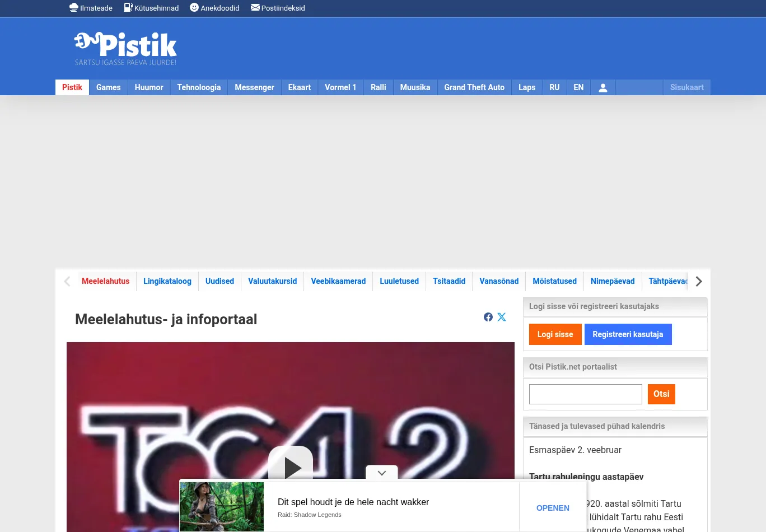Click left arrow of the category carousel

click(x=67, y=281)
